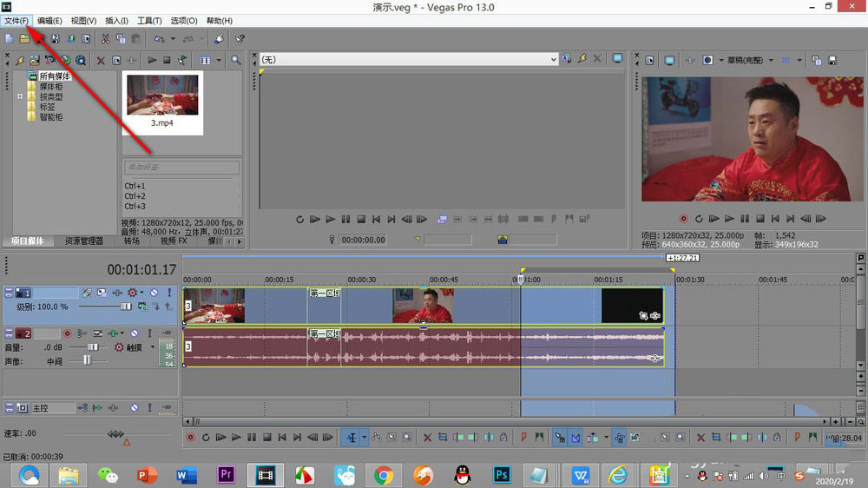Click the Insert marker icon in timeline toolbar
The width and height of the screenshot is (868, 488).
tap(523, 438)
